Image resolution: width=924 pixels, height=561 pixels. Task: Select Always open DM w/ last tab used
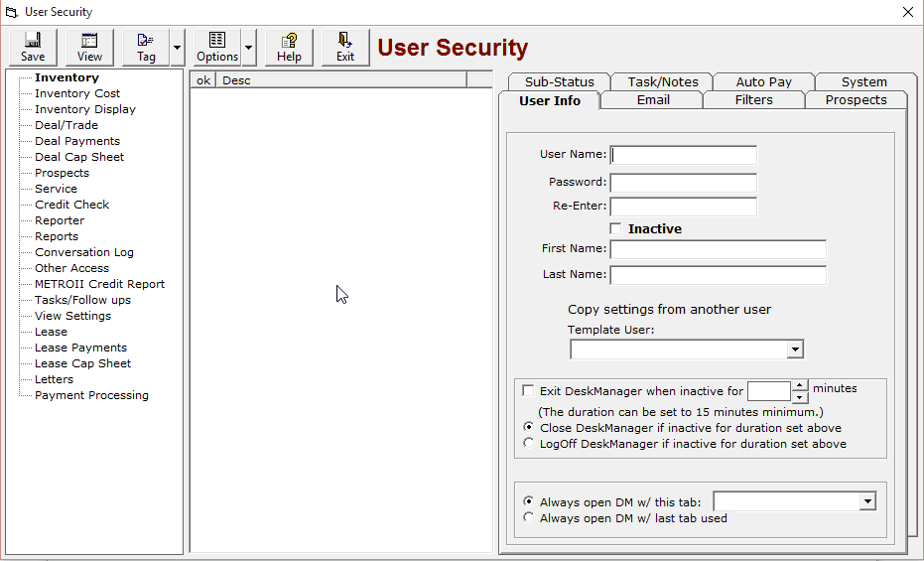529,517
